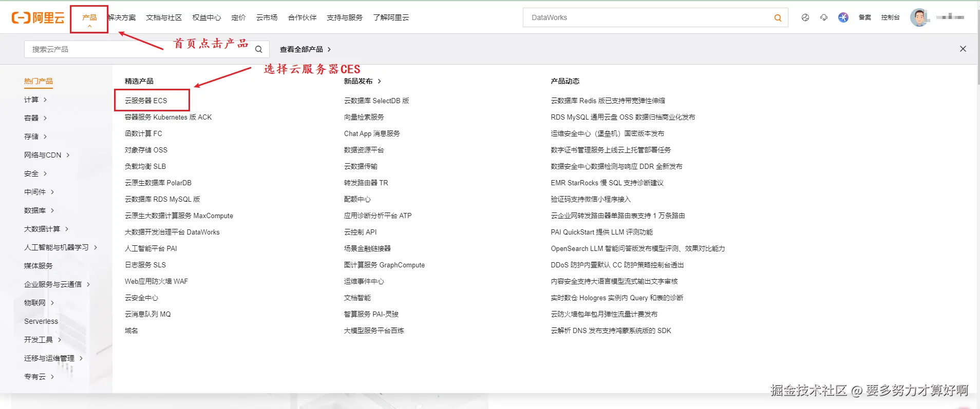Expand the 大数据计算 category
Image resolution: width=980 pixels, height=409 pixels.
click(x=46, y=229)
